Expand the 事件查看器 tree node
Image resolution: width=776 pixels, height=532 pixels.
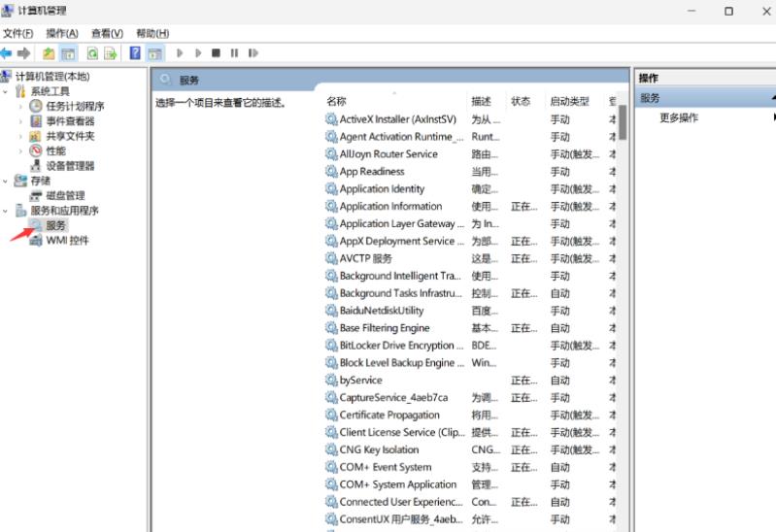20,121
